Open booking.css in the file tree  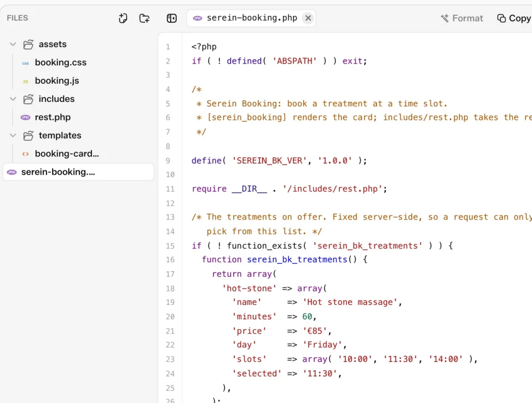coord(60,63)
